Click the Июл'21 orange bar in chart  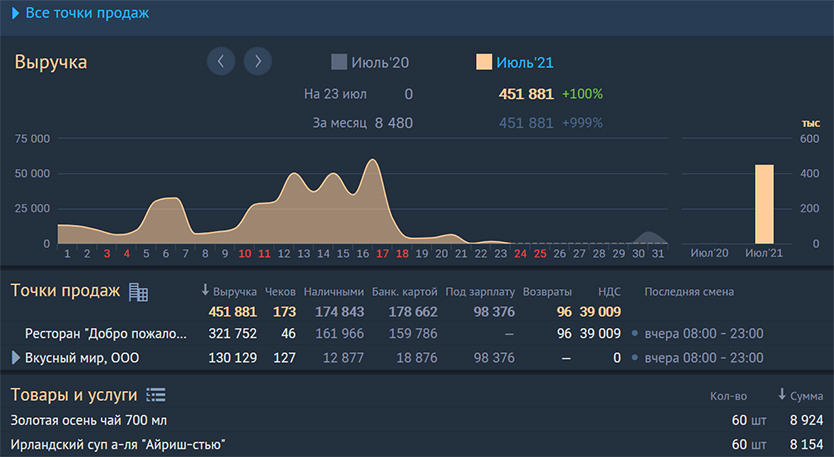[x=764, y=204]
